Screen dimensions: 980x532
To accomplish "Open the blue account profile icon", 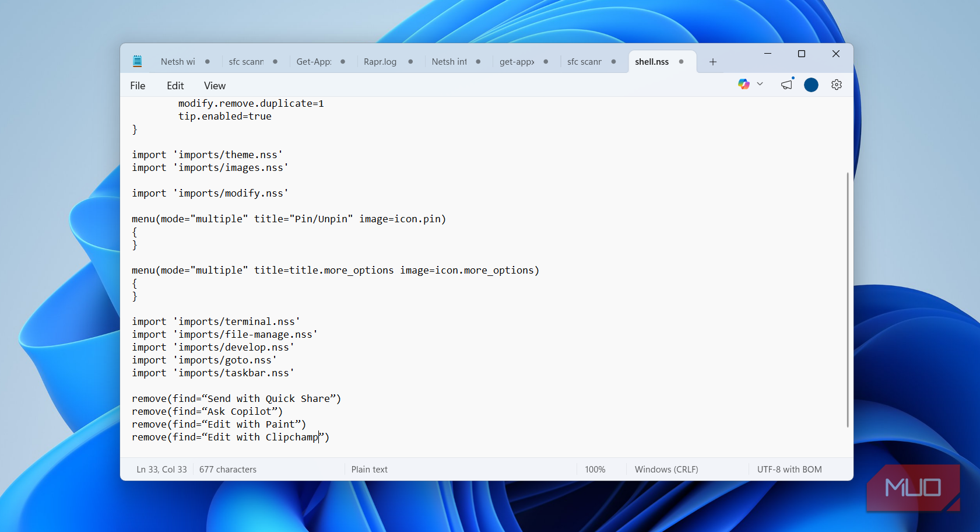I will [811, 85].
